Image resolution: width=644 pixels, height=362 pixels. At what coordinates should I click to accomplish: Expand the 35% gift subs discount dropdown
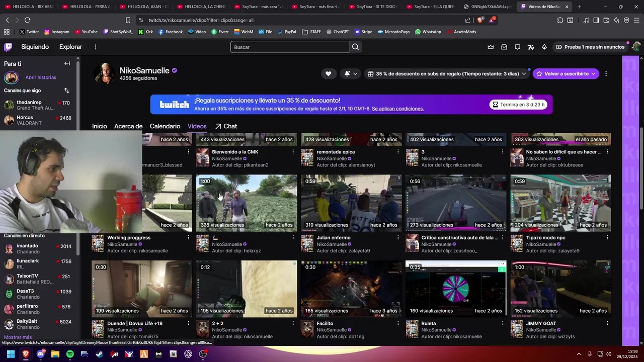[x=447, y=73]
